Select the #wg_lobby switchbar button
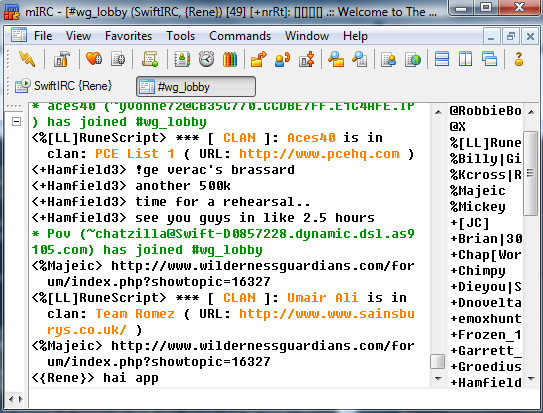The image size is (543, 413). pos(196,87)
